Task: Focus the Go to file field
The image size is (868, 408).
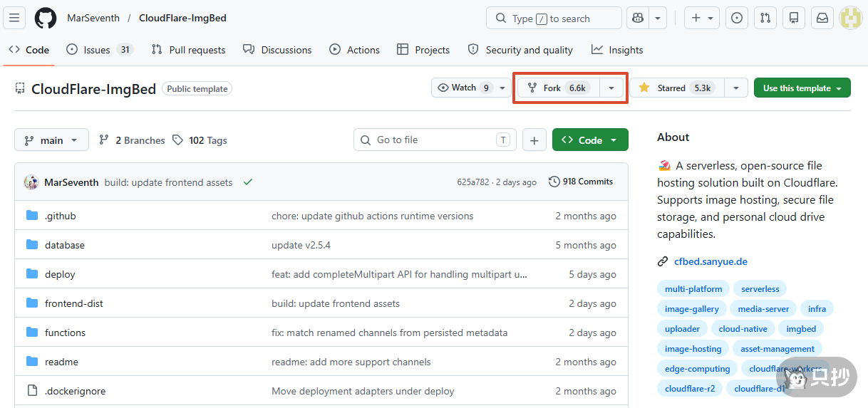Action: (435, 140)
